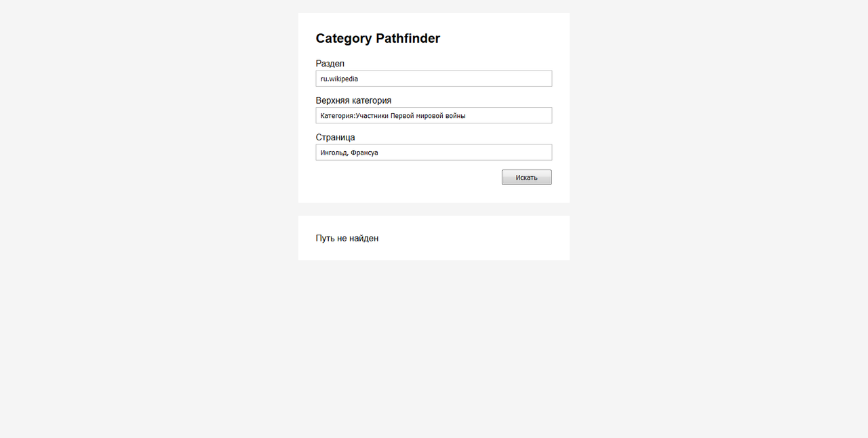Click the "Раздел" field label
Screen dimensions: 868x438
(x=330, y=64)
